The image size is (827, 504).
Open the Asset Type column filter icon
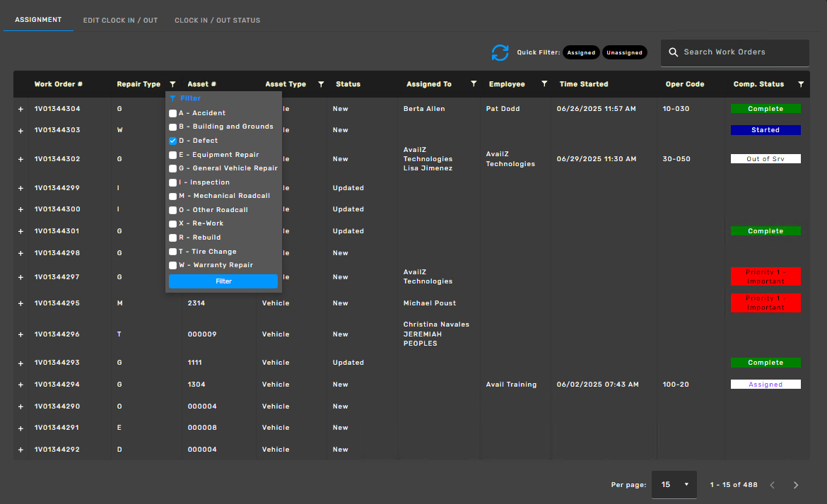[321, 84]
